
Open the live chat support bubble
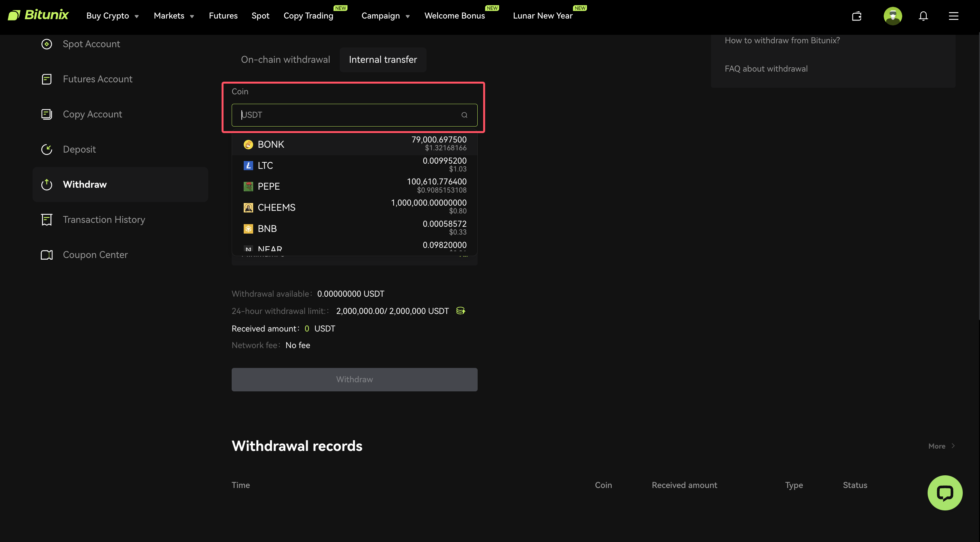(945, 493)
